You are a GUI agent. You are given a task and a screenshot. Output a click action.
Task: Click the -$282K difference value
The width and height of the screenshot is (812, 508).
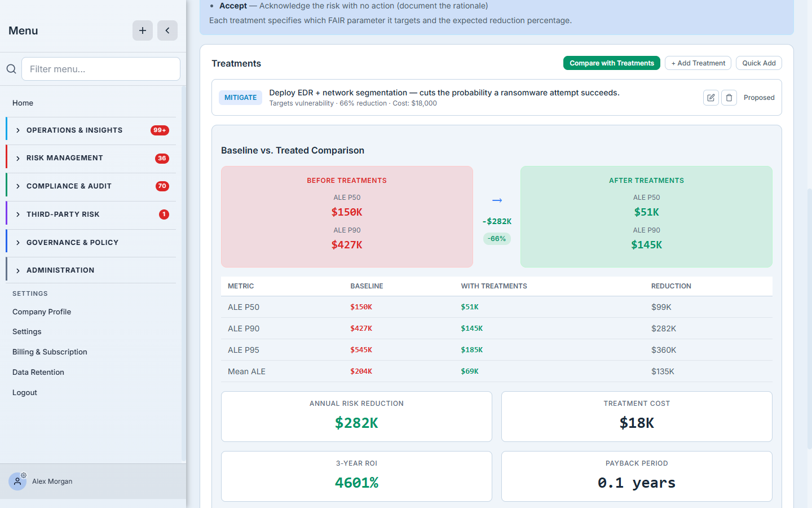497,221
